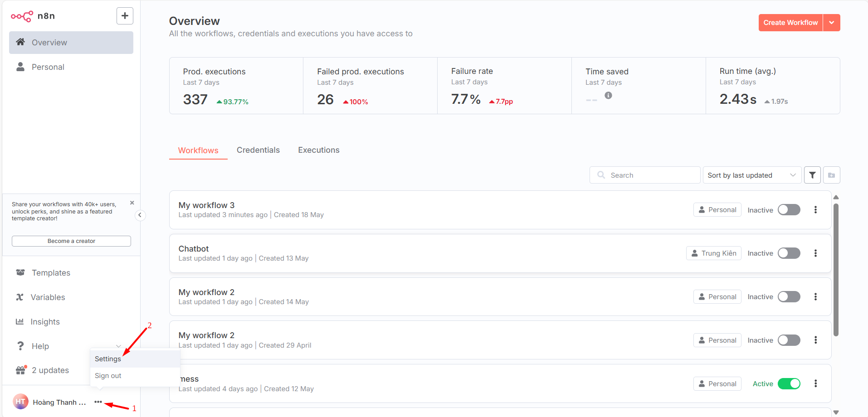Image resolution: width=868 pixels, height=417 pixels.
Task: Open actions menu for mess workflow
Action: 815,384
